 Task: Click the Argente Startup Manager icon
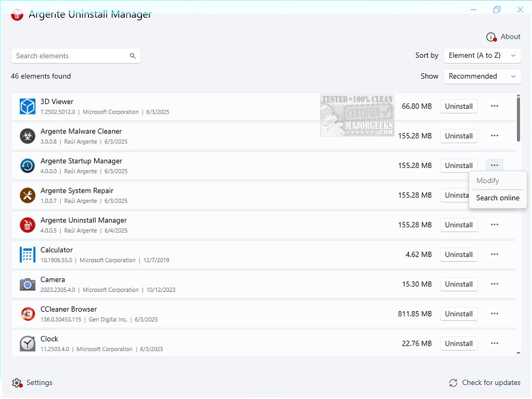27,165
